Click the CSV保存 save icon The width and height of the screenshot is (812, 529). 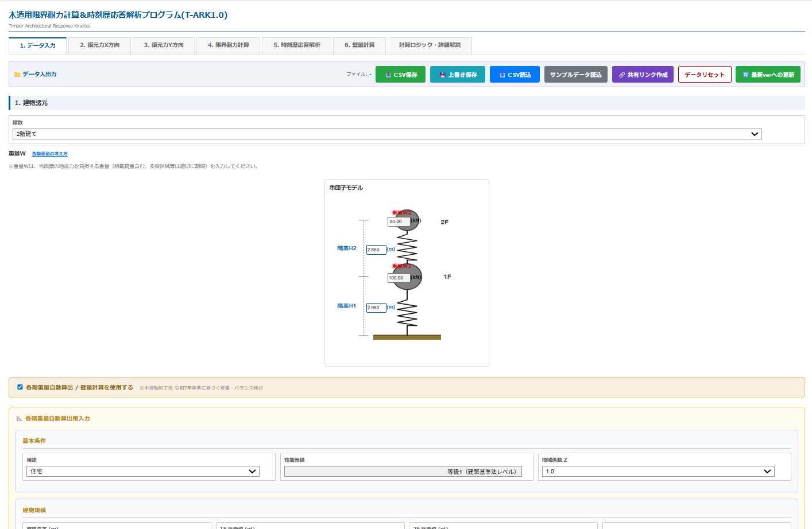point(388,75)
